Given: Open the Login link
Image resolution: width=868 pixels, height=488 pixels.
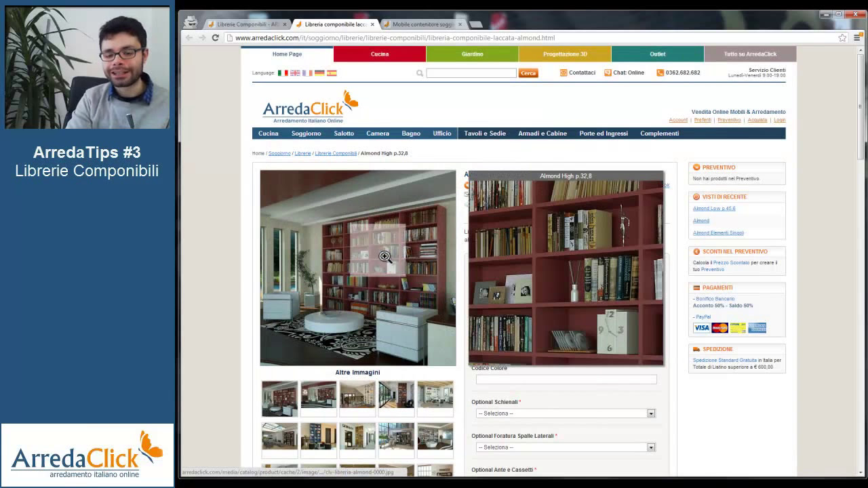Looking at the screenshot, I should 780,120.
